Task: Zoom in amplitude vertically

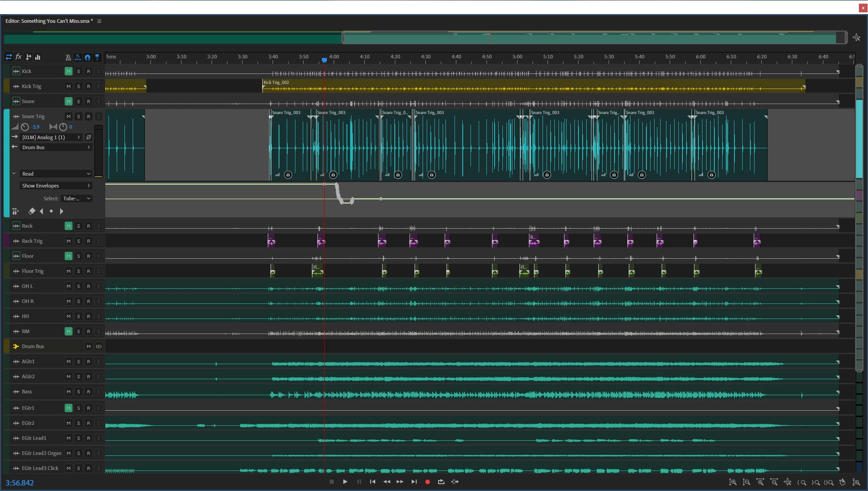Action: (x=733, y=482)
